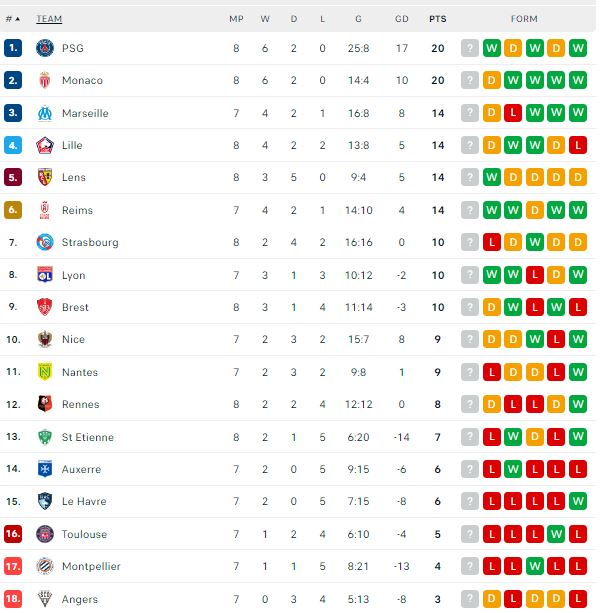Click the Lille club crest icon
Image resolution: width=603 pixels, height=613 pixels.
pos(44,145)
